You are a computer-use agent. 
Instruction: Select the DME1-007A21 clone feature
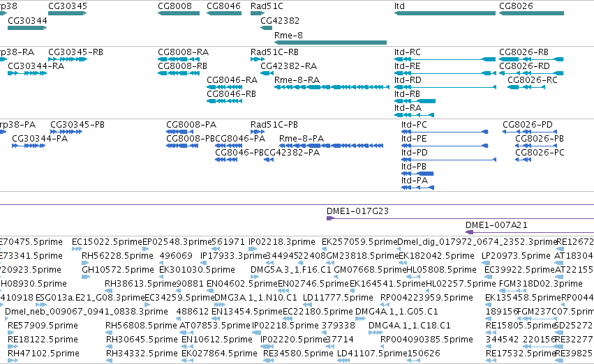pyautogui.click(x=530, y=232)
